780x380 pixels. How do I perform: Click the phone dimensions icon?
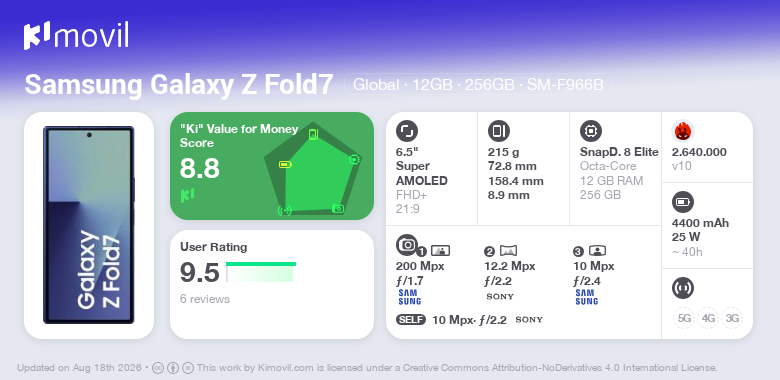(498, 131)
